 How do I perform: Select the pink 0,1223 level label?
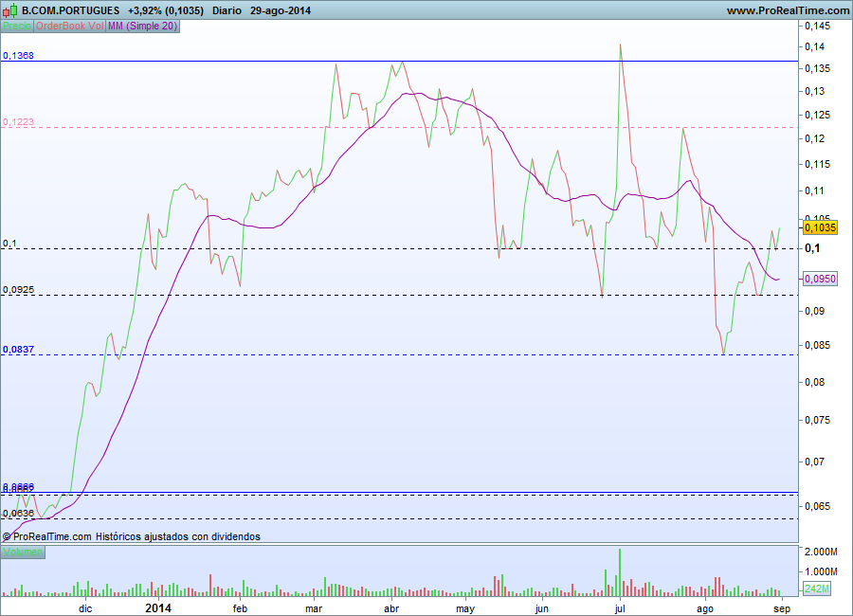click(x=18, y=122)
